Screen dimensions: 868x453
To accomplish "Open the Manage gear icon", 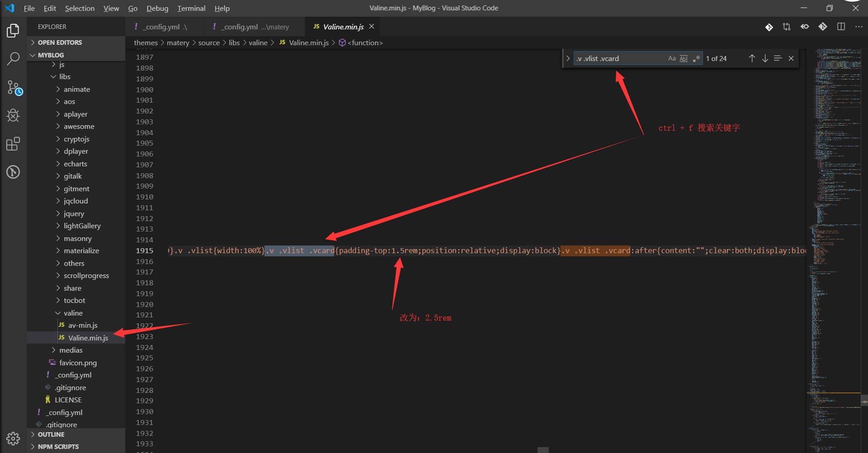I will click(x=13, y=439).
